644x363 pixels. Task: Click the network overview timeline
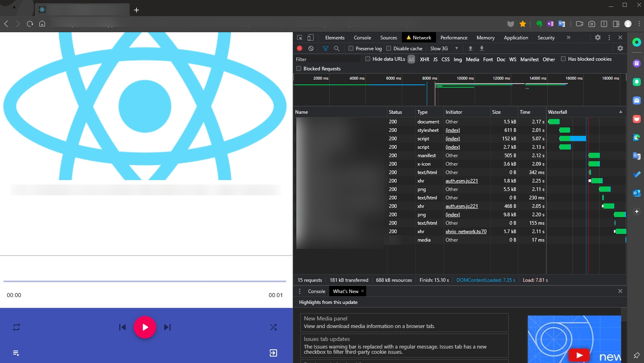pyautogui.click(x=460, y=90)
